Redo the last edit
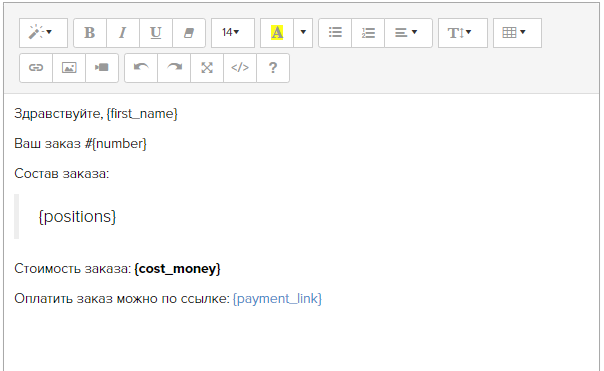Screen dimensions: 604x371 point(174,68)
